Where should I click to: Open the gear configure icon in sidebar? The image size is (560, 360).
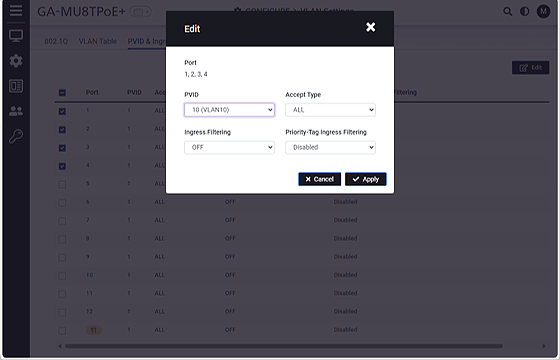(x=16, y=61)
